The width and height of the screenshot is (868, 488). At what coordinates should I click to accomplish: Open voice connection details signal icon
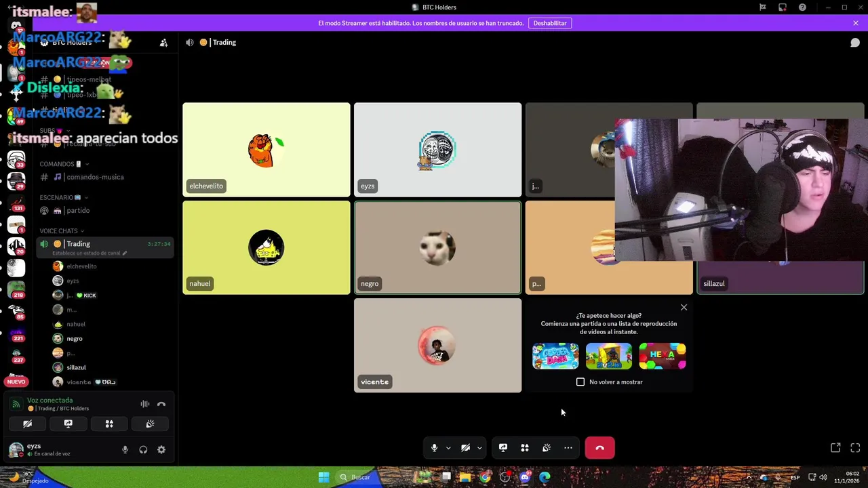16,404
